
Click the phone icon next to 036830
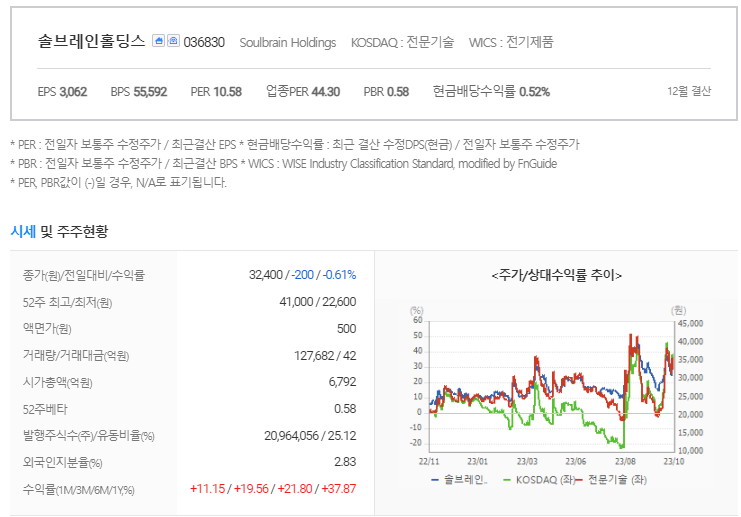point(173,41)
